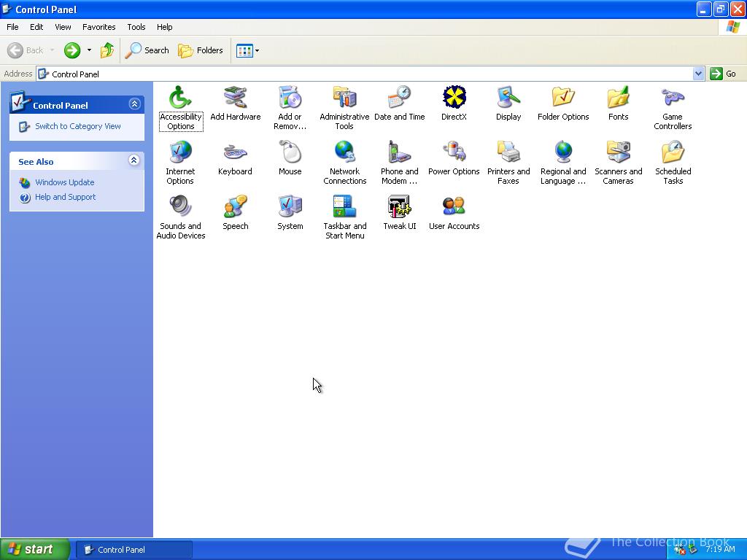Image resolution: width=747 pixels, height=560 pixels.
Task: Expand the Address bar dropdown
Action: point(698,74)
